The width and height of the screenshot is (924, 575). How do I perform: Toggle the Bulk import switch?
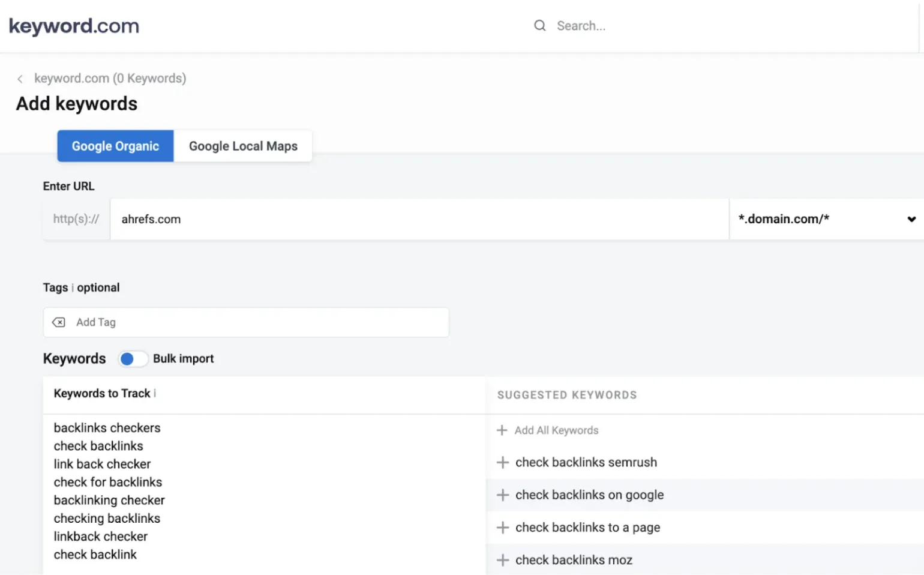[x=133, y=358]
